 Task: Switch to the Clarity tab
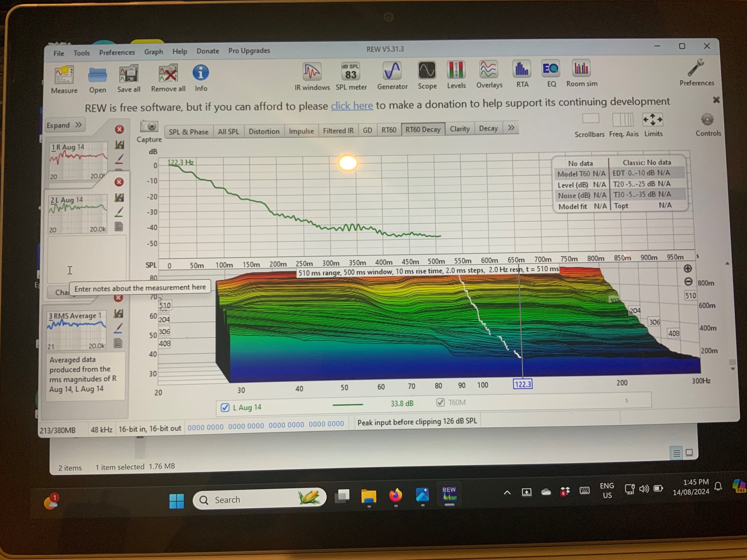[x=460, y=129]
